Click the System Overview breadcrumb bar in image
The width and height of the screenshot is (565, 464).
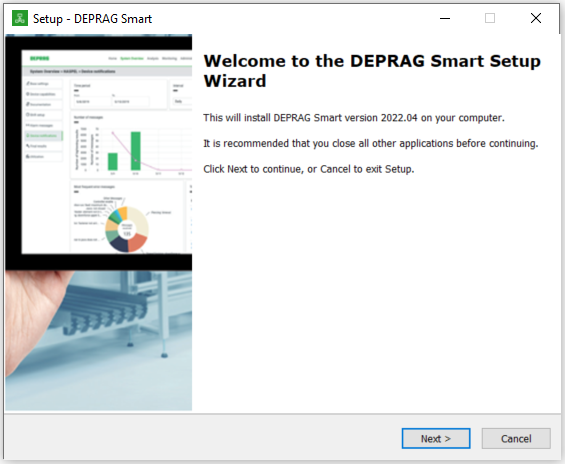[x=107, y=71]
